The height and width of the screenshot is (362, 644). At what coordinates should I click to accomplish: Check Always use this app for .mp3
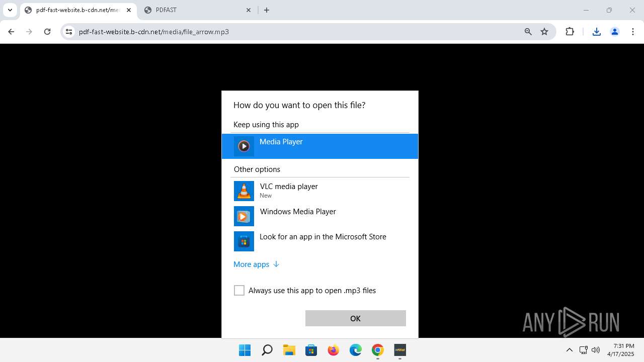coord(239,291)
